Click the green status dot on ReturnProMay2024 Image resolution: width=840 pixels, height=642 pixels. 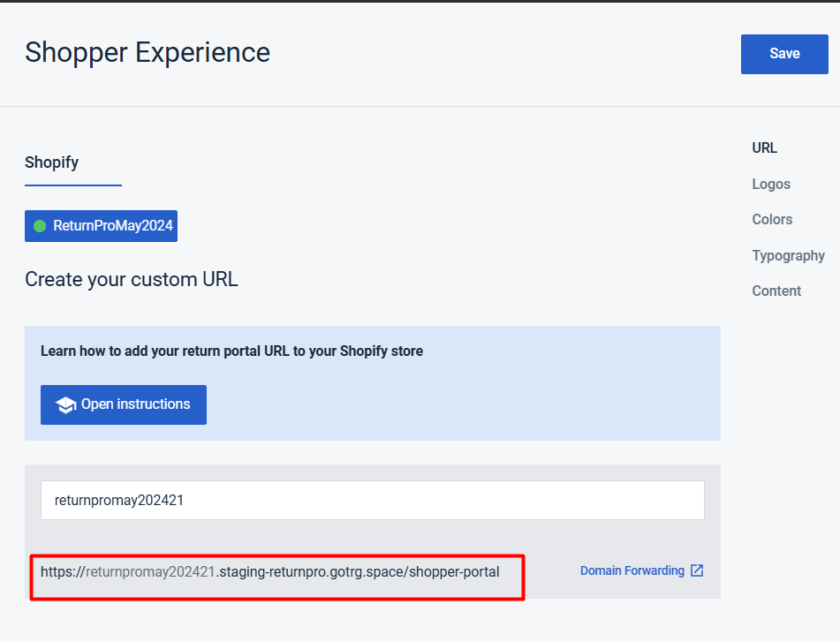40,226
